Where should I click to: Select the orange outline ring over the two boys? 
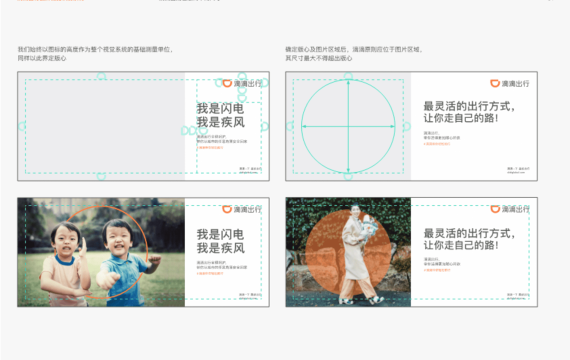click(101, 252)
